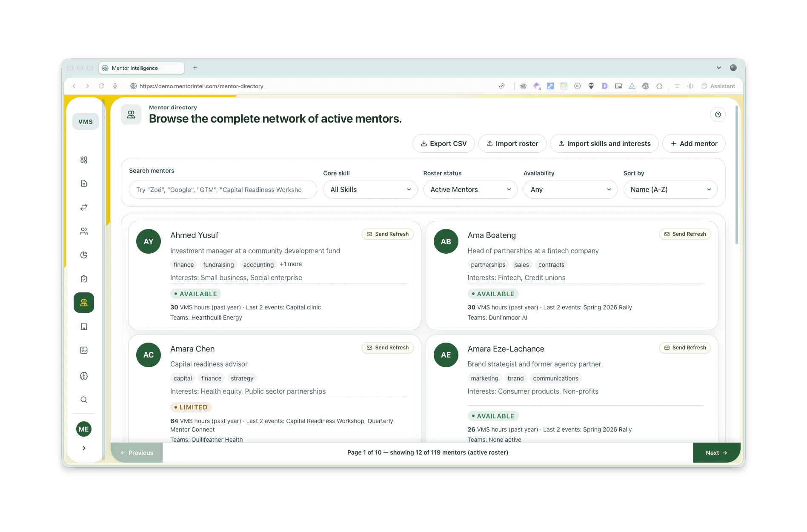The height and width of the screenshot is (532, 807).
Task: Click Import skills and interests button
Action: point(604,144)
